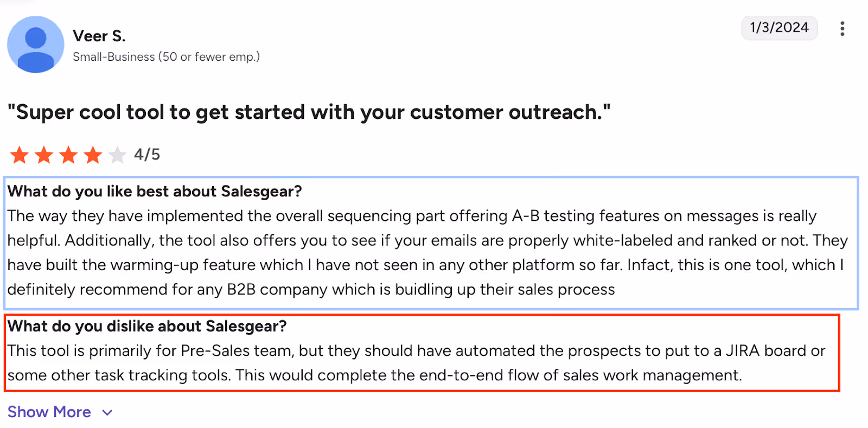The height and width of the screenshot is (428, 868).
Task: Select the second orange star
Action: pyautogui.click(x=43, y=155)
